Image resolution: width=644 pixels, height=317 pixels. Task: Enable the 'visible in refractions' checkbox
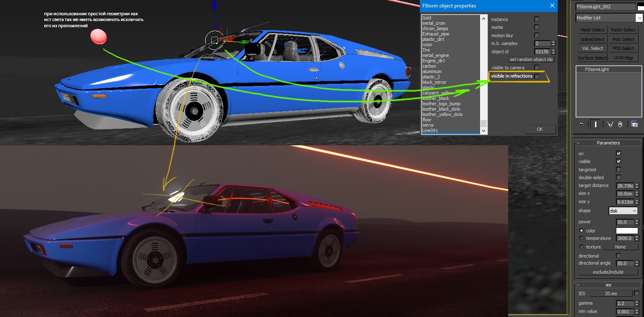coord(537,76)
